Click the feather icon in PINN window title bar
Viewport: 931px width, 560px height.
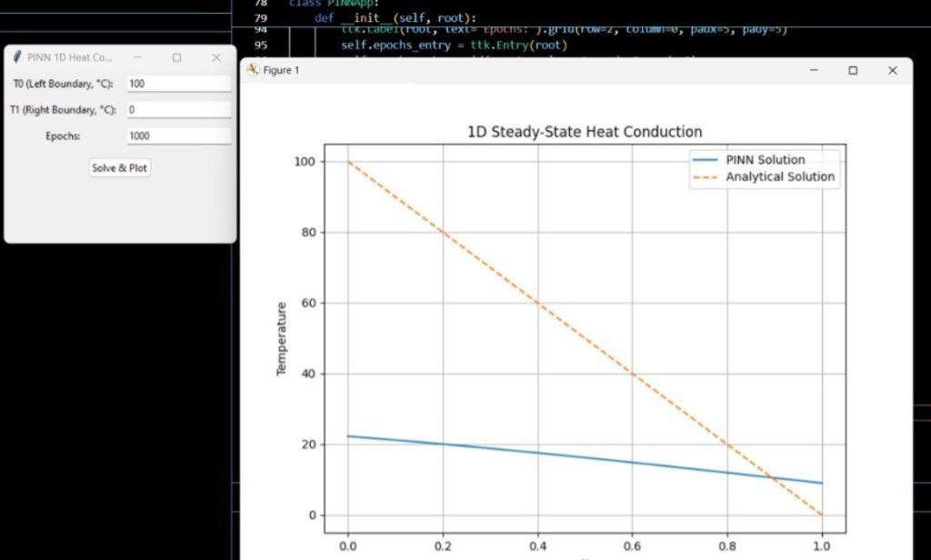(16, 57)
